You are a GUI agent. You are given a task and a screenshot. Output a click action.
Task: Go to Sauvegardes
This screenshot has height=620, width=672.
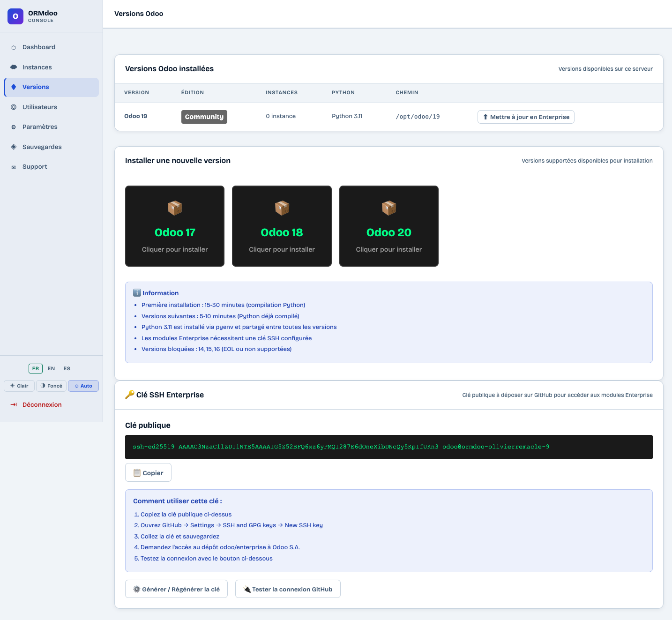[52, 147]
